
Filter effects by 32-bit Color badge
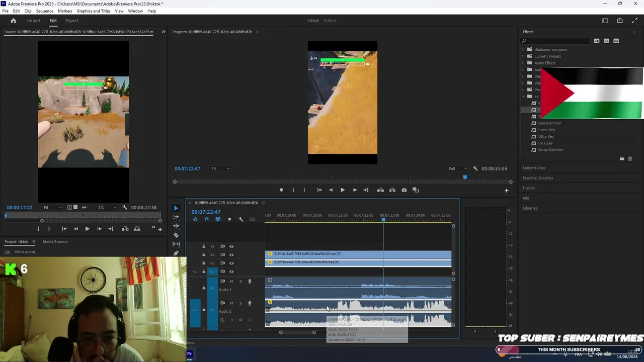(x=606, y=41)
